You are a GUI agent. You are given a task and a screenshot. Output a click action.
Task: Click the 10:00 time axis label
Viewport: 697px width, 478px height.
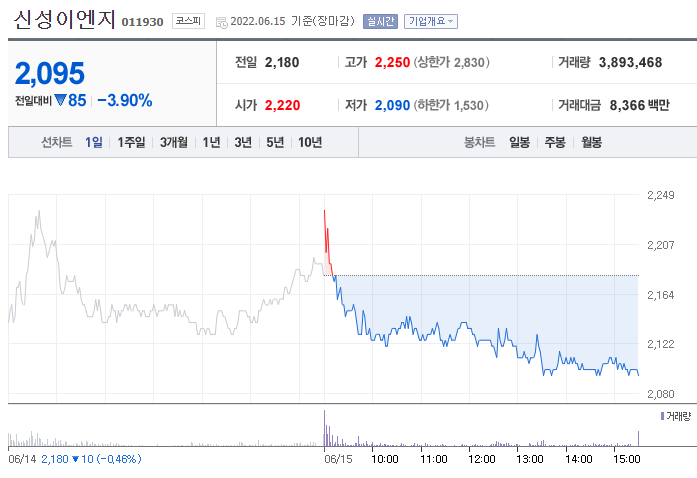coord(385,459)
